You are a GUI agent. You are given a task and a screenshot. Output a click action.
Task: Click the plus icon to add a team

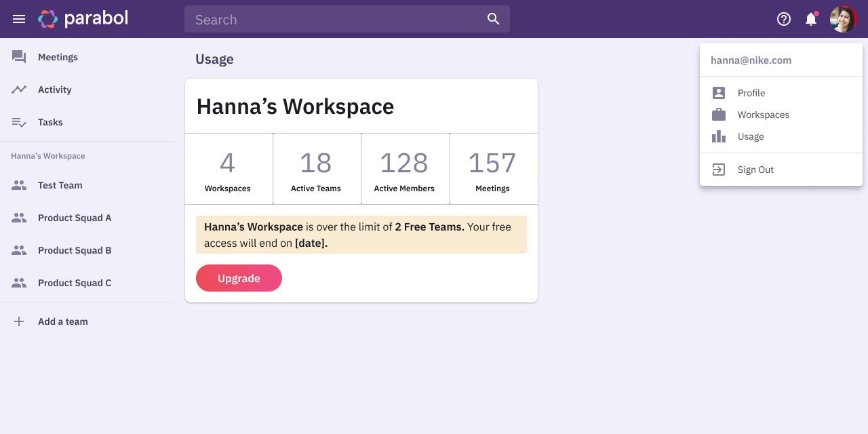click(x=18, y=321)
